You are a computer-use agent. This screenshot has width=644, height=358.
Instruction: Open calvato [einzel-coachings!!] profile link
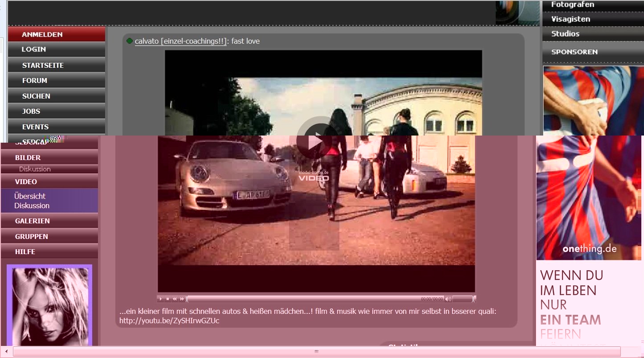[x=181, y=41]
